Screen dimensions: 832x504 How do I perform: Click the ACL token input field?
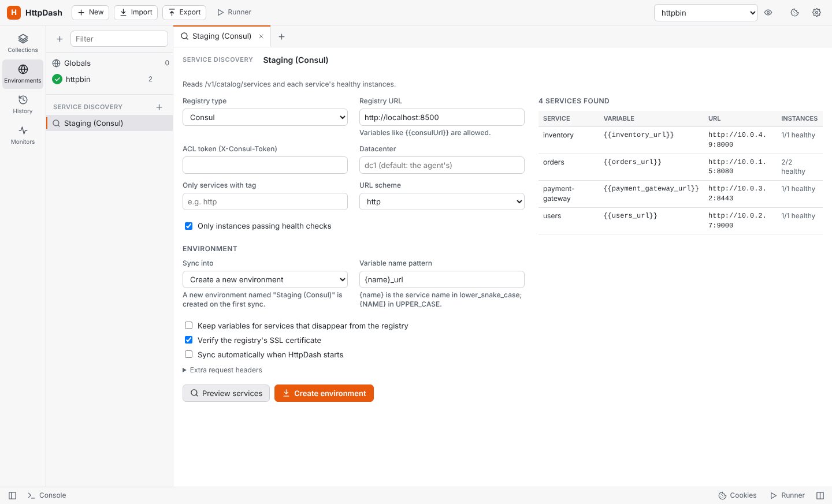(x=265, y=165)
